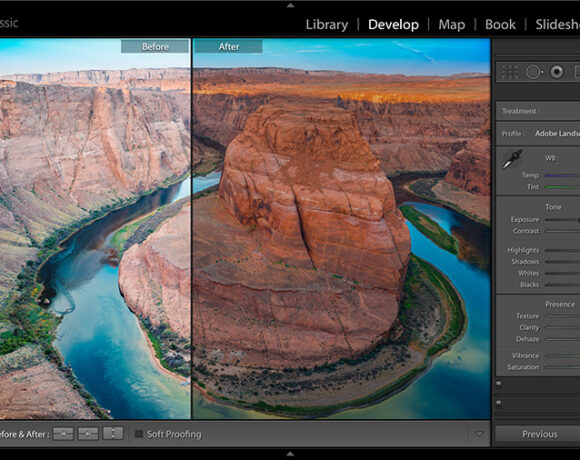
Task: Click the After image preview
Action: pyautogui.click(x=341, y=229)
